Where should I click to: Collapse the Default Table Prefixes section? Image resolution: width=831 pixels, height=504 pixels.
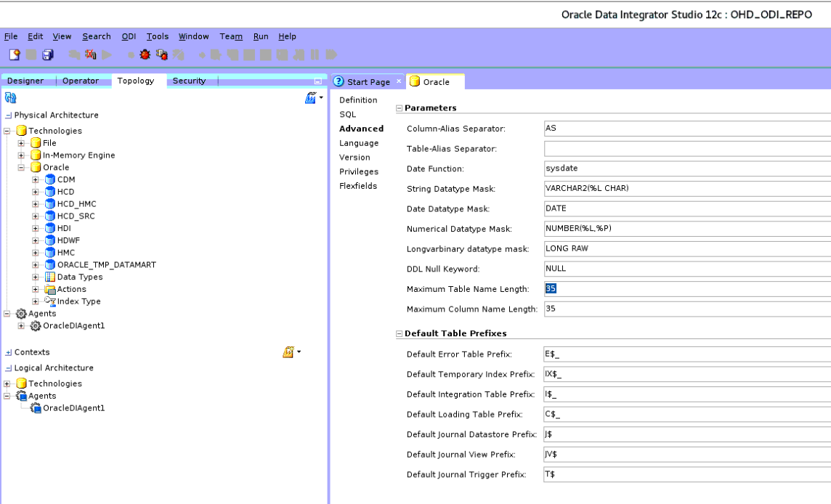(x=398, y=333)
